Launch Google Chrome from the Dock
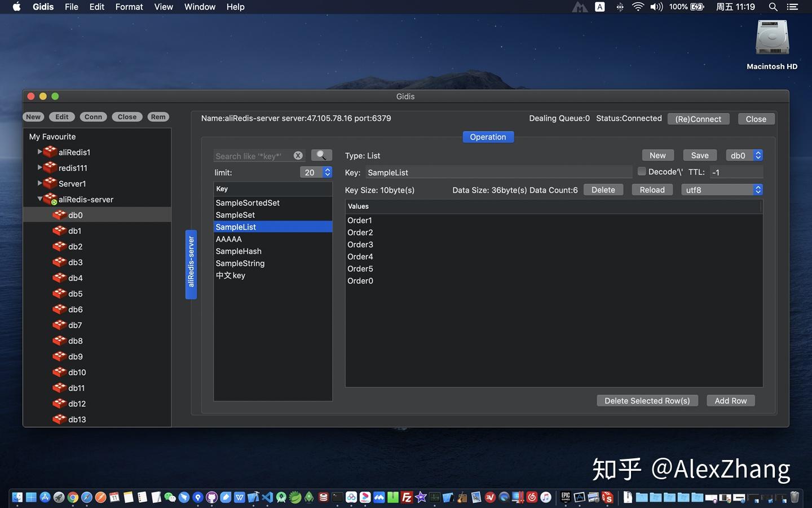The width and height of the screenshot is (812, 508). 73,497
